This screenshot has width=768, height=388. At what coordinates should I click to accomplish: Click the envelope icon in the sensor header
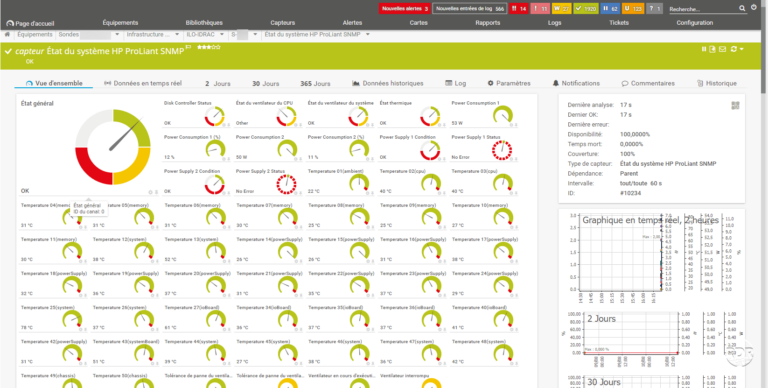(722, 49)
